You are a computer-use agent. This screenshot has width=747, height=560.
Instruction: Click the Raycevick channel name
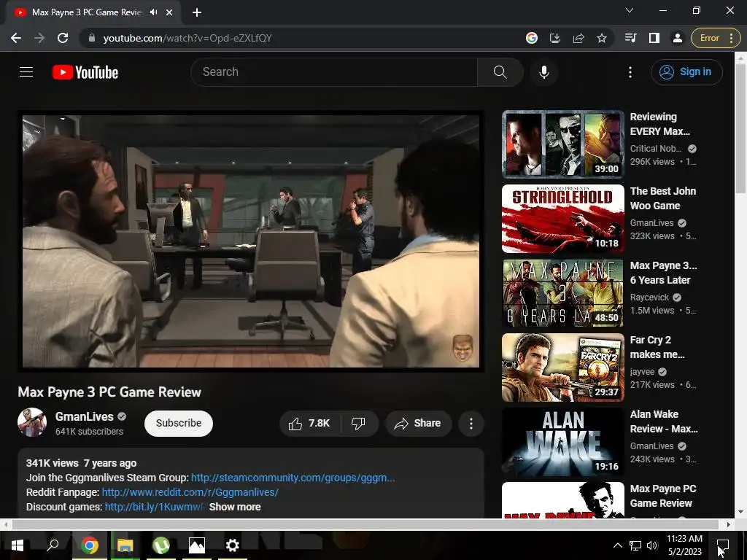click(x=649, y=297)
